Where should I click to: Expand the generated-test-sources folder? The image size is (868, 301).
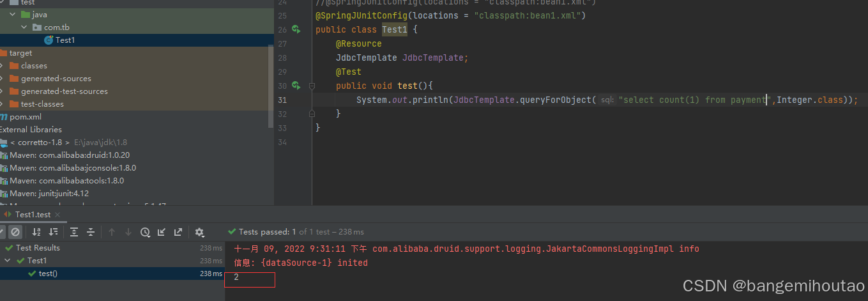tap(1, 91)
